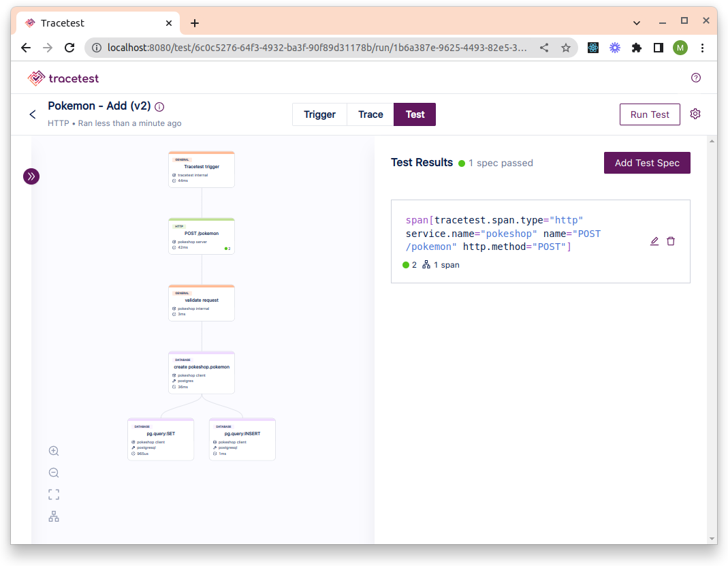Click the zoom in diagram icon
Viewport: 728px width, 566px height.
tap(54, 451)
